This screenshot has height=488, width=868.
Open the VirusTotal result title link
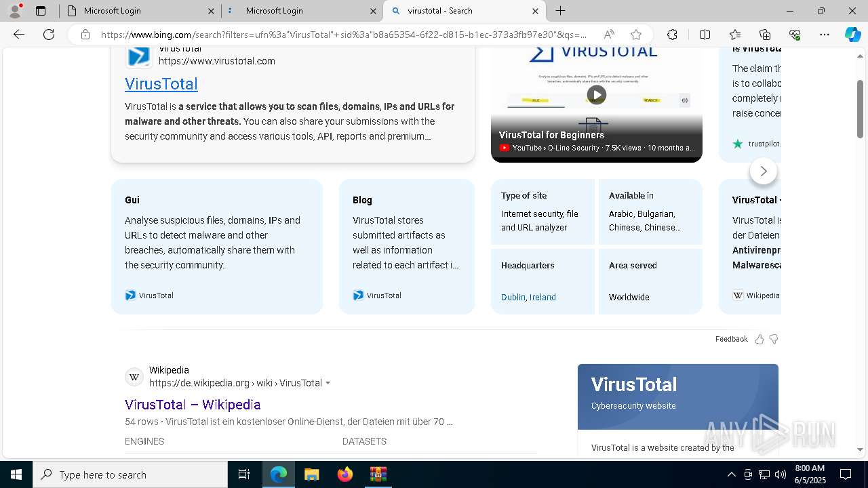coord(161,84)
